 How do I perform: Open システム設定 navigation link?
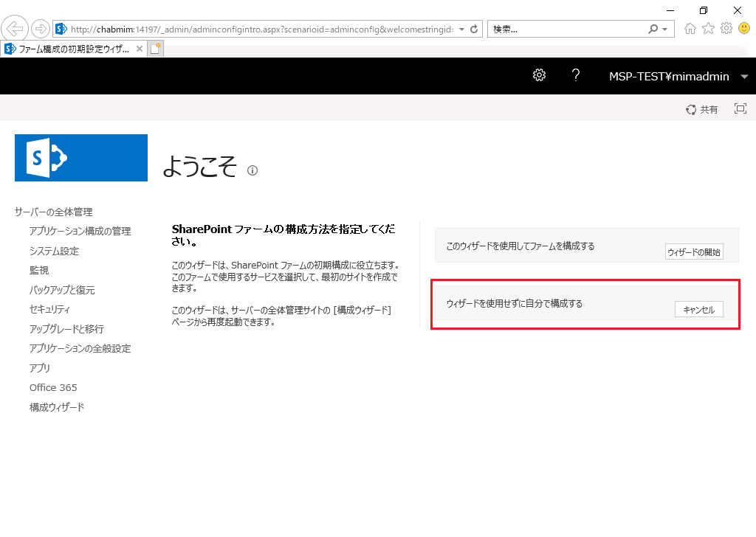point(54,251)
